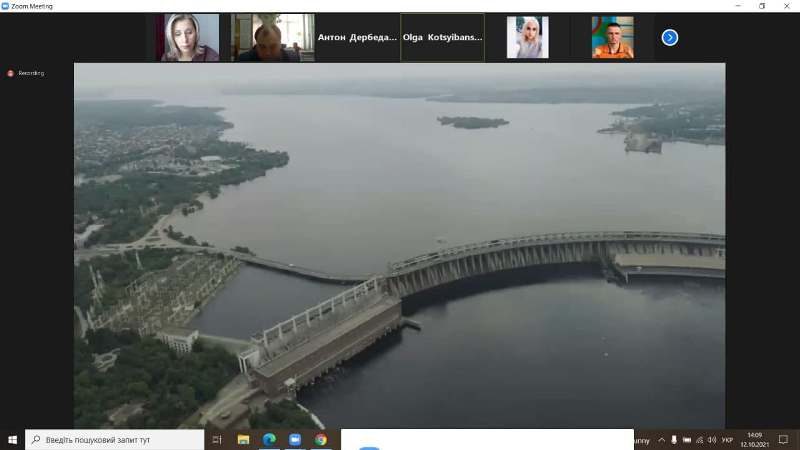This screenshot has height=450, width=800.
Task: Open Task View on the taskbar
Action: [x=217, y=439]
